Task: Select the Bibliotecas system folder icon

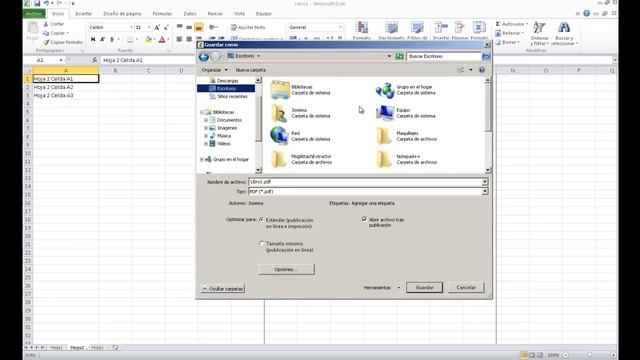Action: click(280, 90)
